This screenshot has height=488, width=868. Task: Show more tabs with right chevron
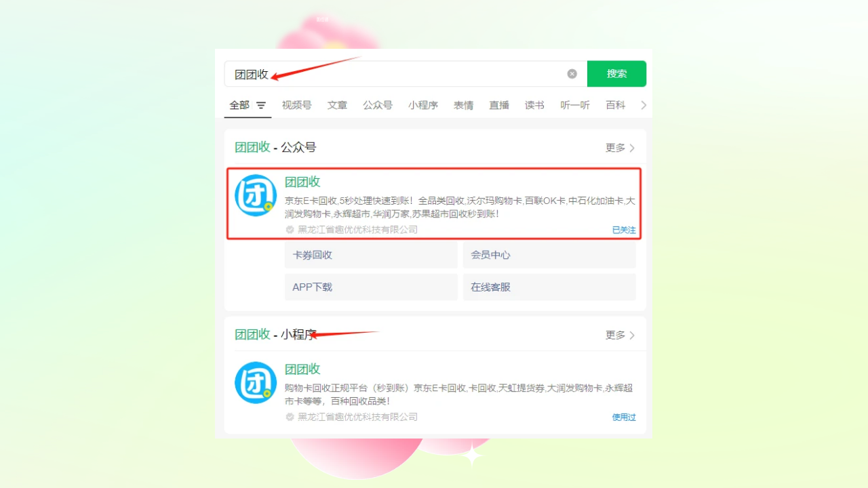[644, 105]
